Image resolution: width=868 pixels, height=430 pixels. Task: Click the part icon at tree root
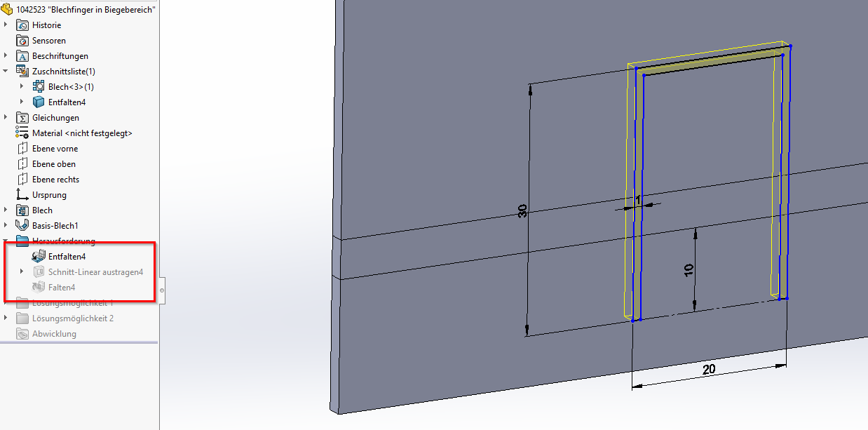click(8, 10)
